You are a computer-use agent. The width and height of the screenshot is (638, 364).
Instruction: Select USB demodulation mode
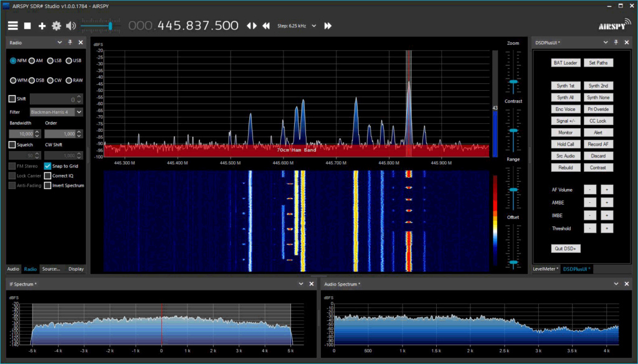click(69, 60)
